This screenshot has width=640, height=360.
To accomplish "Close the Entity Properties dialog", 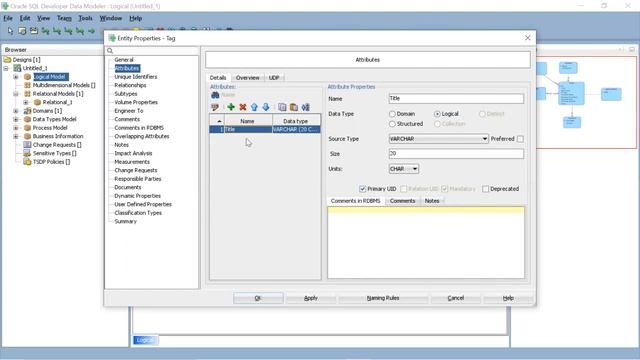I will 527,38.
